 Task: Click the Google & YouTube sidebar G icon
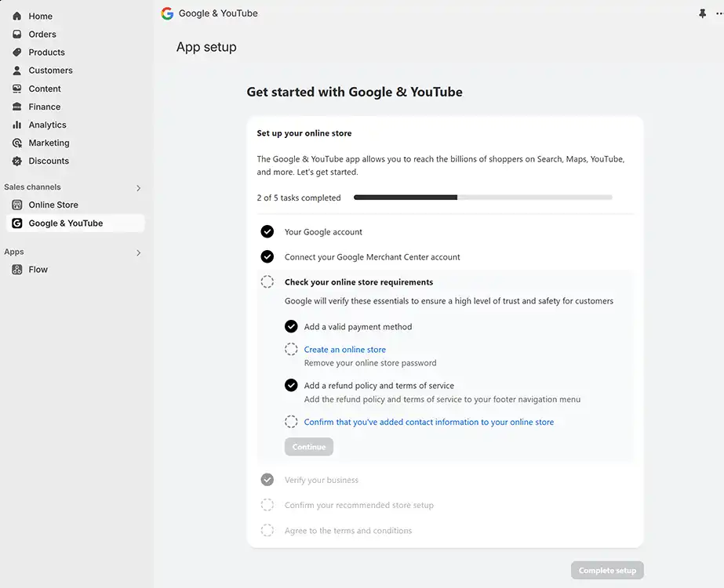pos(17,223)
